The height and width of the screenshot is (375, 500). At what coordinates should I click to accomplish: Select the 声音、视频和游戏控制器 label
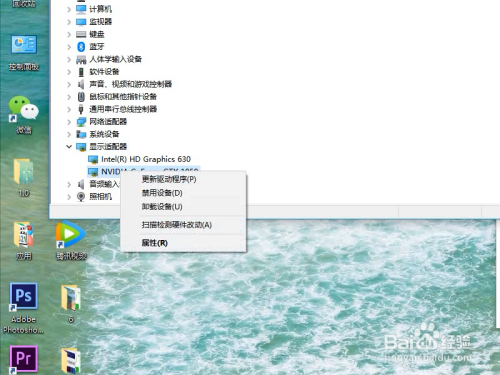click(130, 84)
